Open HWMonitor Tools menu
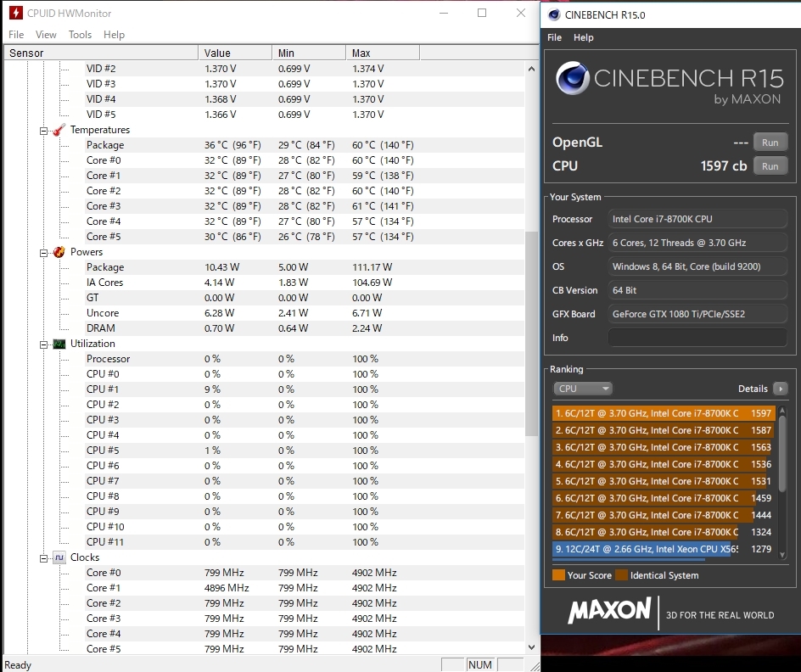This screenshot has height=672, width=801. tap(81, 34)
